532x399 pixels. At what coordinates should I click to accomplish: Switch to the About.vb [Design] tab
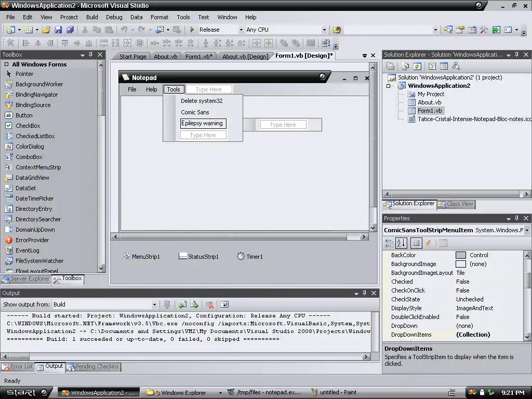click(x=245, y=57)
